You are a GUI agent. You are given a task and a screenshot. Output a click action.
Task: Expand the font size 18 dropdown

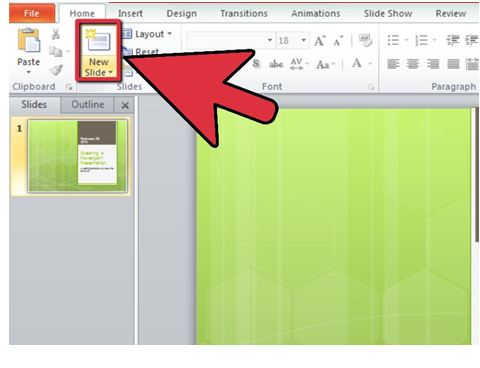click(x=303, y=40)
